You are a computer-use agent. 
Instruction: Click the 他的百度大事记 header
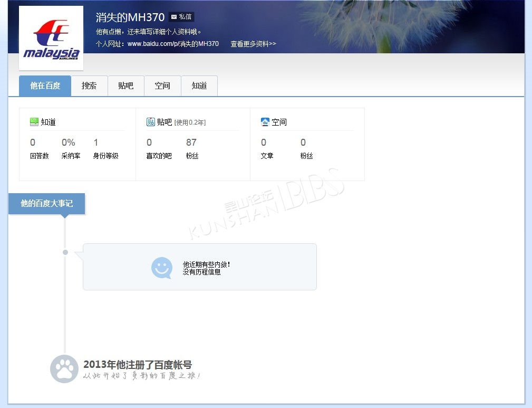47,204
